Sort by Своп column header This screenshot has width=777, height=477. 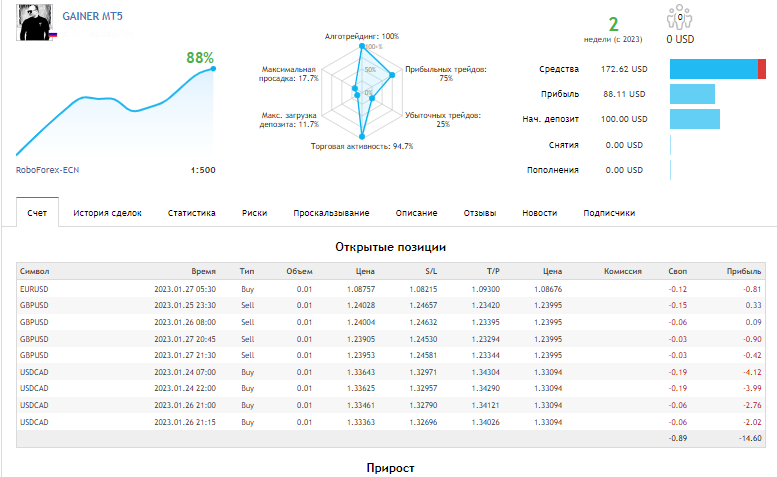[677, 271]
